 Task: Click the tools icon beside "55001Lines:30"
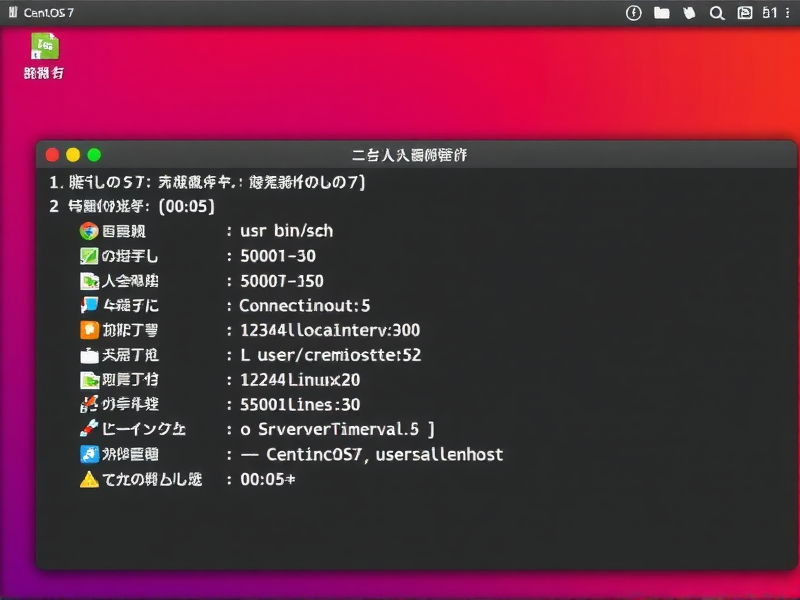click(88, 405)
